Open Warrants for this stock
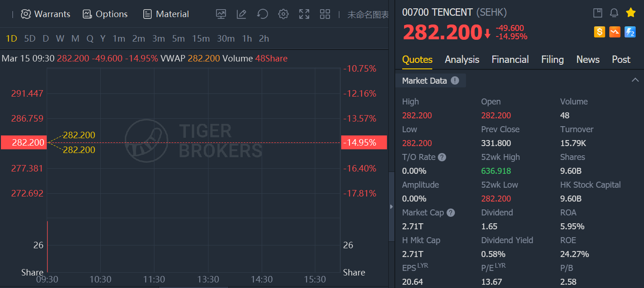 tap(46, 14)
